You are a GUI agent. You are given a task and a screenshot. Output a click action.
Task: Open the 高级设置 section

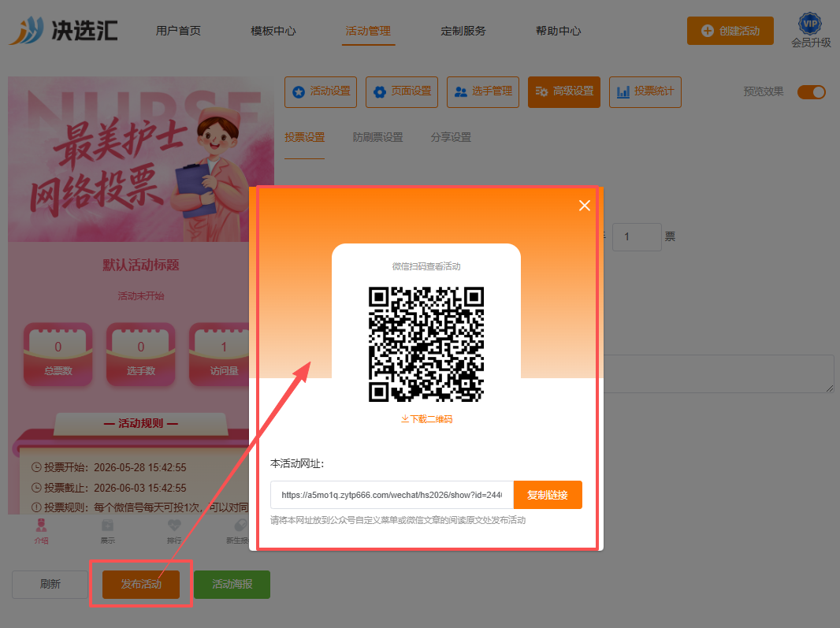(x=564, y=91)
